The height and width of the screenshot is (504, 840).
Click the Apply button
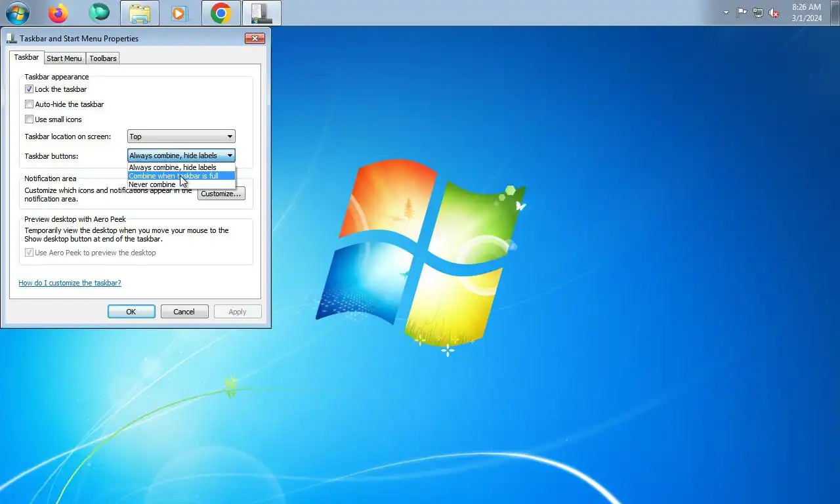[x=238, y=312]
